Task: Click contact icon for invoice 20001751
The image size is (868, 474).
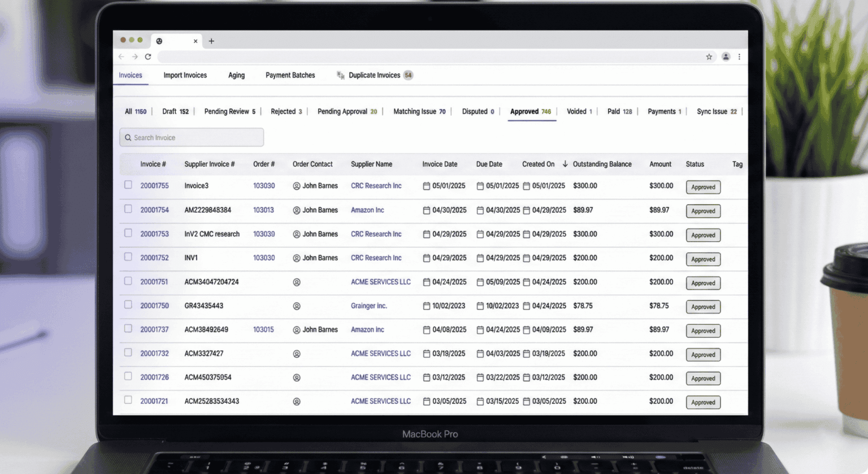Action: pos(297,282)
